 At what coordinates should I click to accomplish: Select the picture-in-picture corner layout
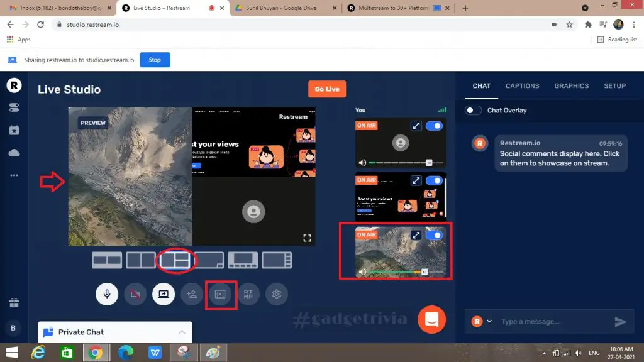pos(209,260)
